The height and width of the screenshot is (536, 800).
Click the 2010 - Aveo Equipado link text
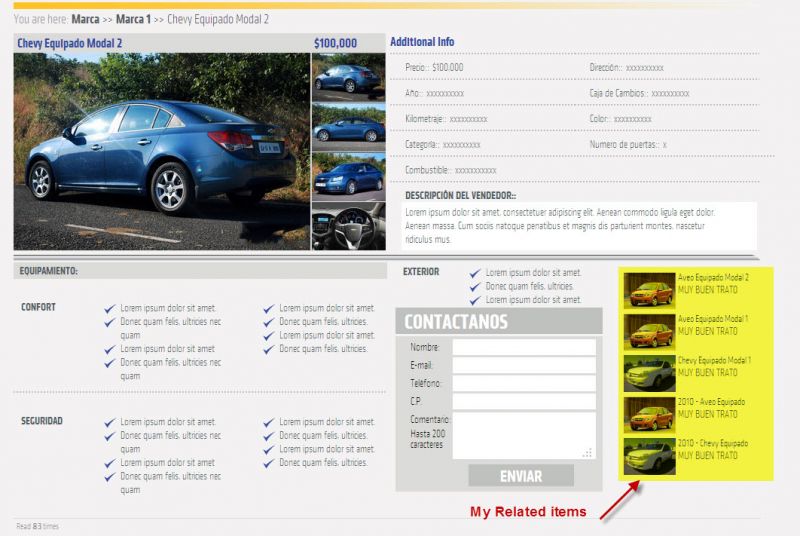click(x=711, y=402)
